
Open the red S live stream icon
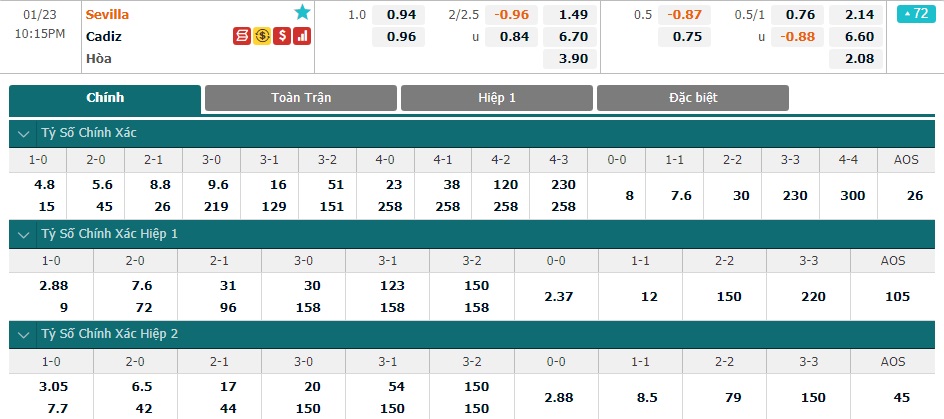[x=242, y=36]
